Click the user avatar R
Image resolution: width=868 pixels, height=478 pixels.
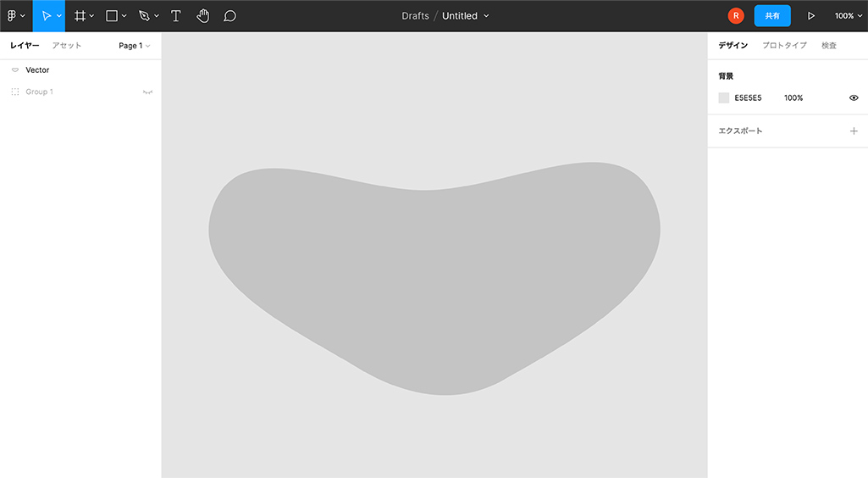click(736, 15)
